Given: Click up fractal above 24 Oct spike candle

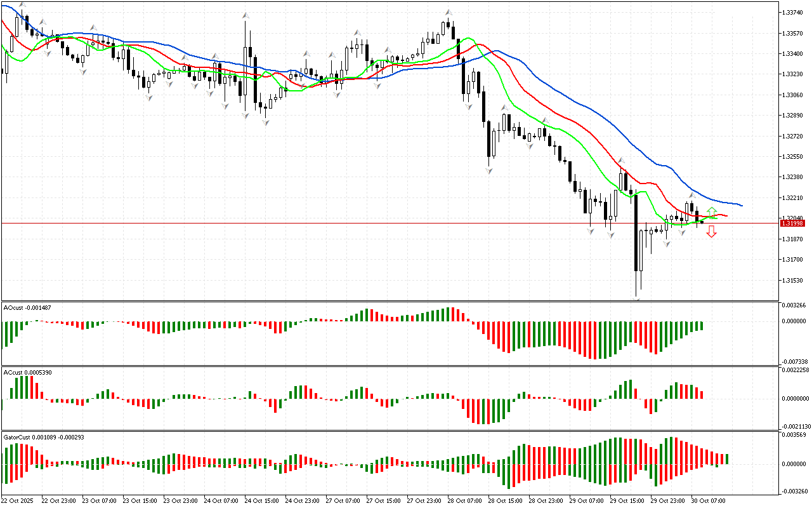Looking at the screenshot, I should click(x=246, y=14).
